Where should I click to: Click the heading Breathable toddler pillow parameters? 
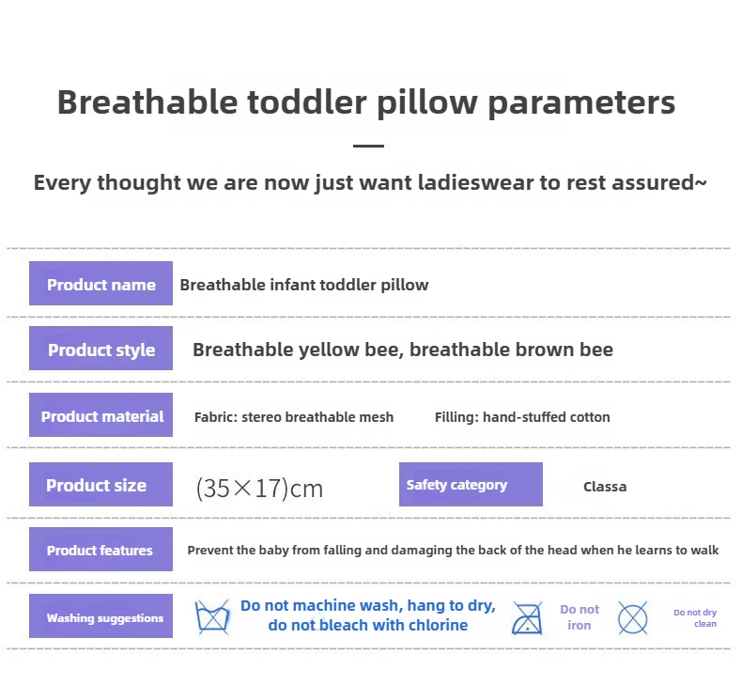pos(366,101)
